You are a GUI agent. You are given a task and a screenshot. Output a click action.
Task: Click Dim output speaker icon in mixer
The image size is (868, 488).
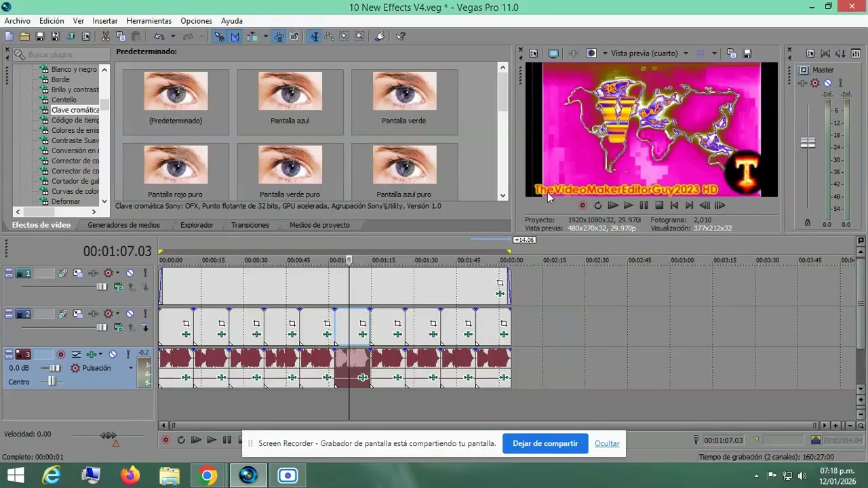(x=841, y=54)
